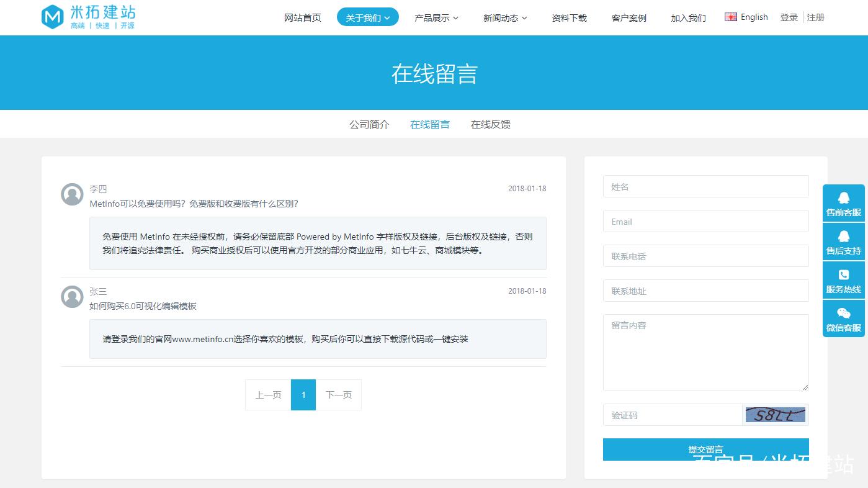Click the 服务热线 phone icon
The height and width of the screenshot is (488, 868).
[x=843, y=279]
